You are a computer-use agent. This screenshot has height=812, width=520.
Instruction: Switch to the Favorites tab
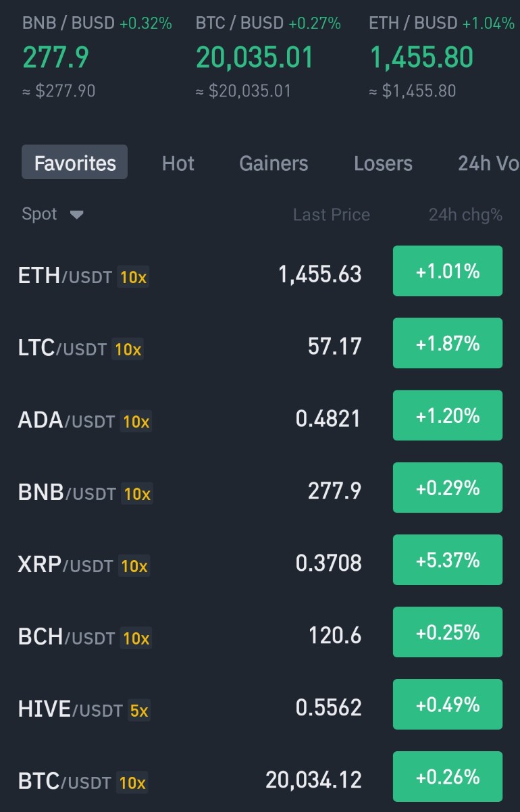75,162
